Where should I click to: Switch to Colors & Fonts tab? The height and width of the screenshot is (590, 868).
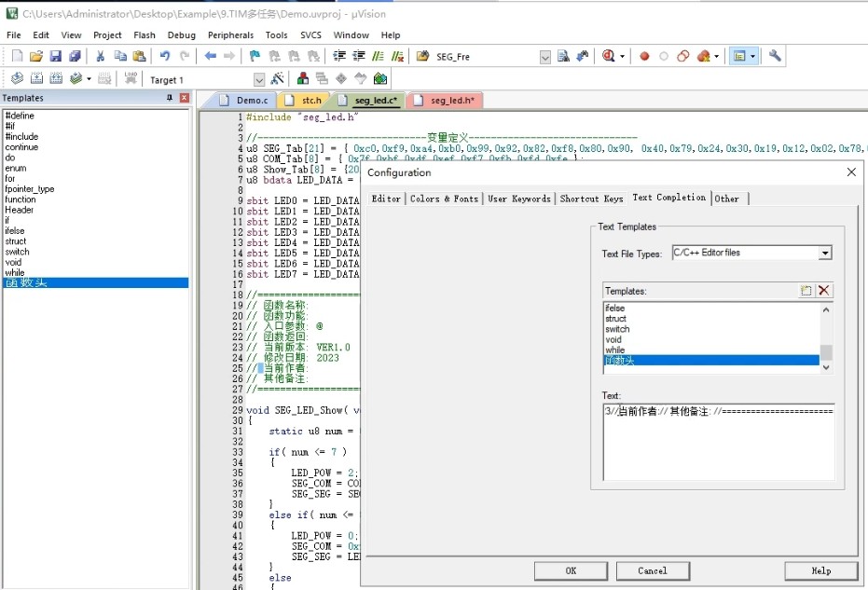tap(444, 199)
